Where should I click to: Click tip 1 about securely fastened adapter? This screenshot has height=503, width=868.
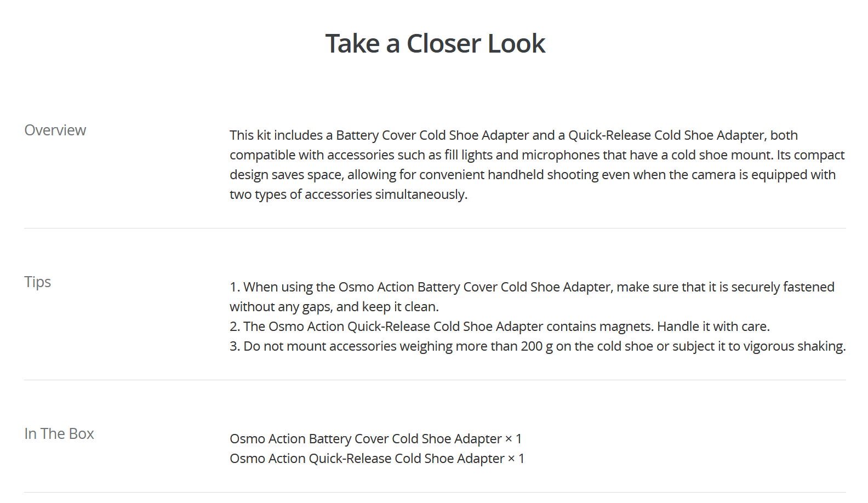532,287
